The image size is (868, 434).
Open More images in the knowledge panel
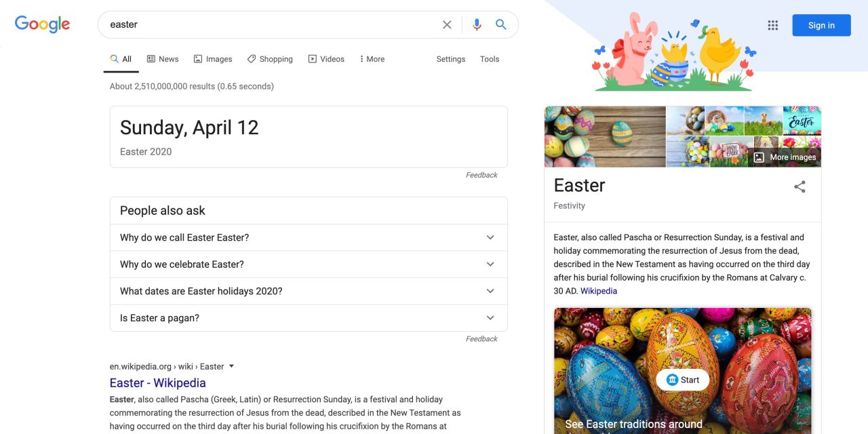click(785, 157)
